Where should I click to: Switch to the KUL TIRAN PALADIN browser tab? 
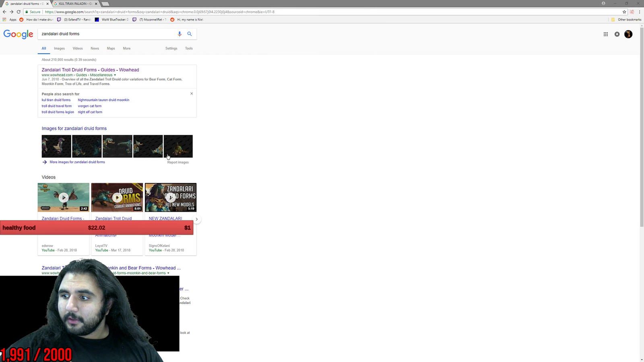click(76, 4)
